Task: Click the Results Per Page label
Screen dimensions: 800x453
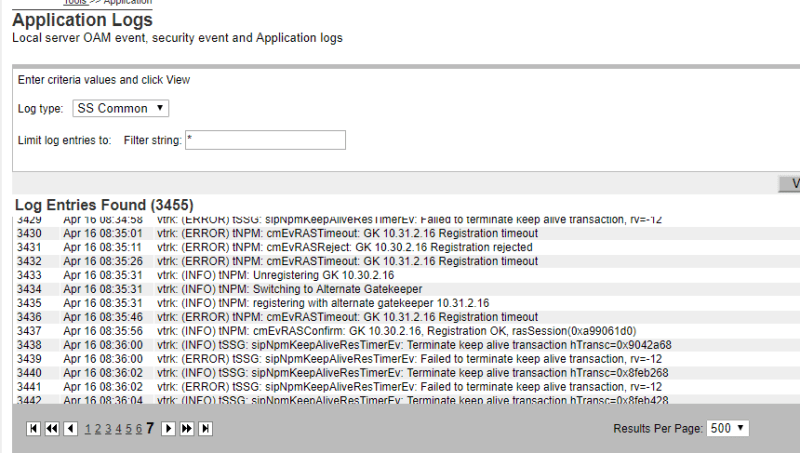Action: click(658, 429)
